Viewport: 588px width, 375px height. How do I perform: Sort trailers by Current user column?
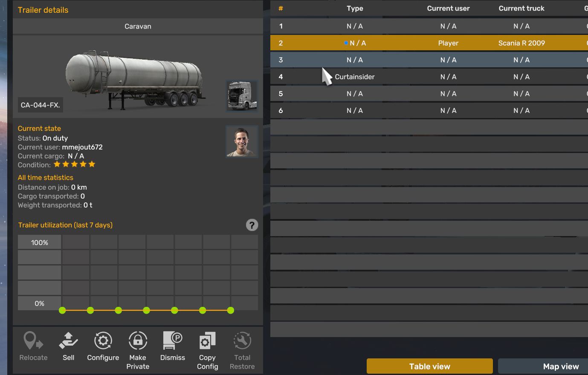click(448, 8)
